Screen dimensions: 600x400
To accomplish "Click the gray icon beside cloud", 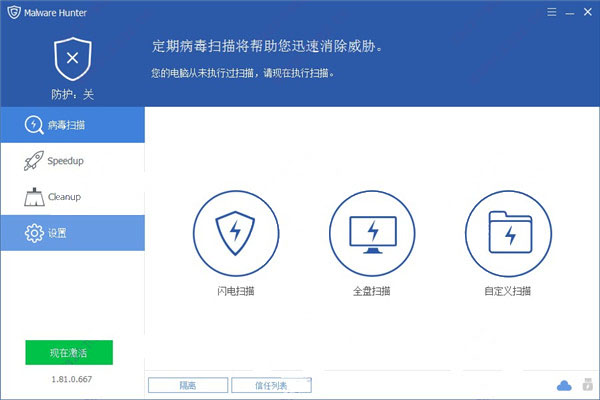I will 587,384.
